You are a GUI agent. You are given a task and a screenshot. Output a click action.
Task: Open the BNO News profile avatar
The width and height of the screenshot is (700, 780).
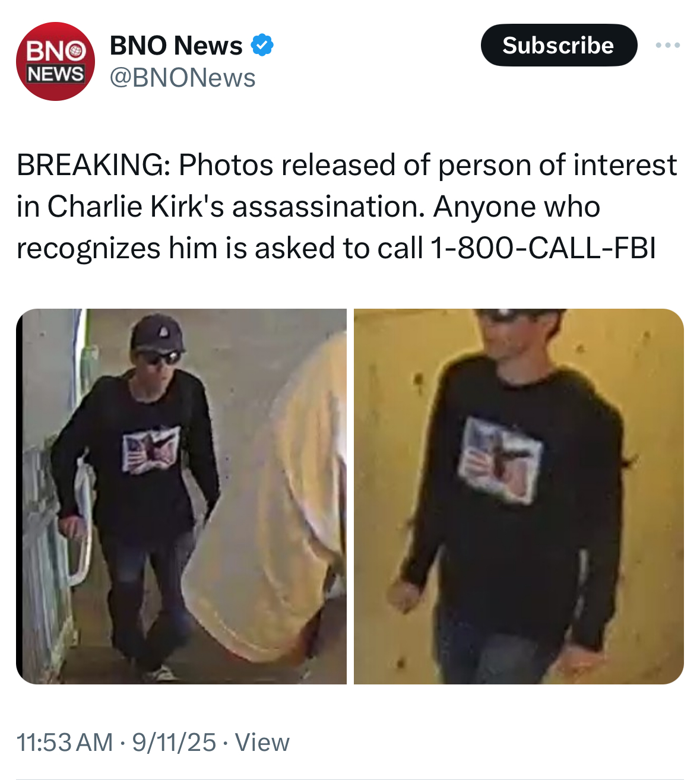tap(55, 61)
